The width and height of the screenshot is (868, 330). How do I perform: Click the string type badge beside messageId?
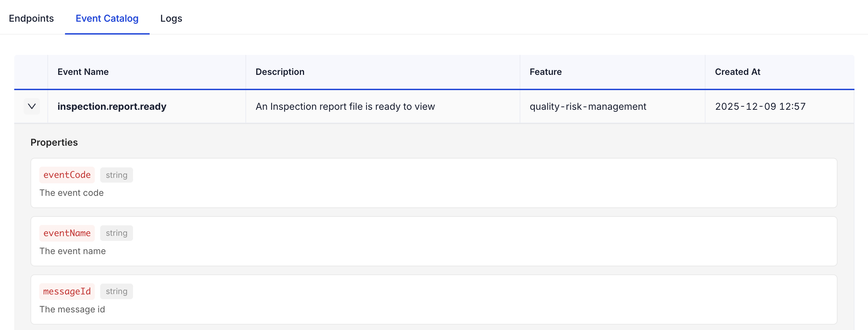(x=116, y=291)
